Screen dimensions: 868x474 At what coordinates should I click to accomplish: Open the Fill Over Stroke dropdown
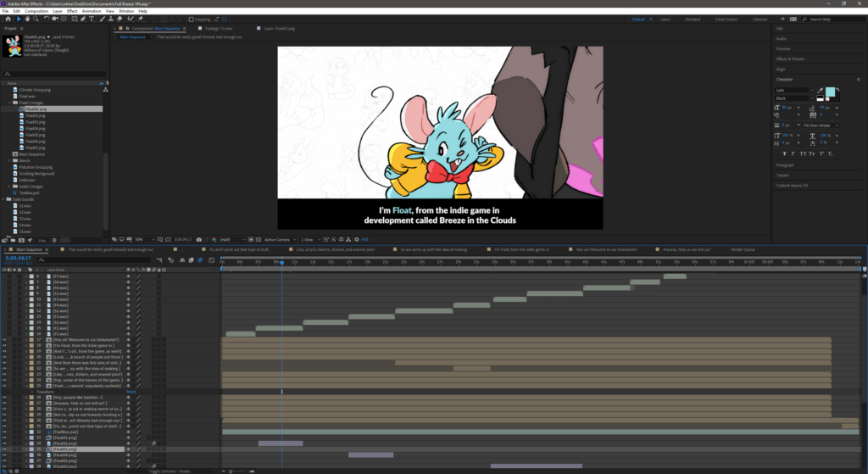(821, 125)
